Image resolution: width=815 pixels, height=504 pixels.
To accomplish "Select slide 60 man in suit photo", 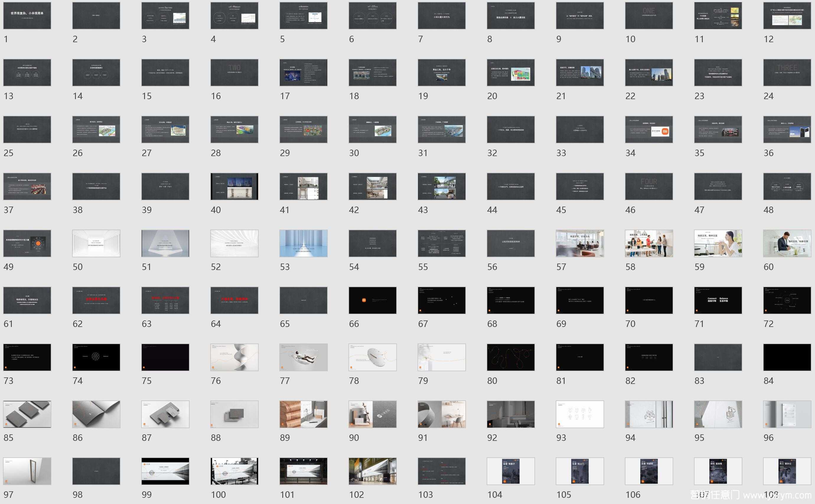I will [787, 243].
